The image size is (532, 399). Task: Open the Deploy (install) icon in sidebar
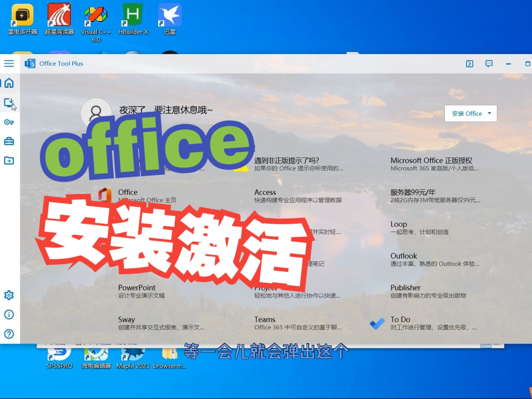(9, 102)
